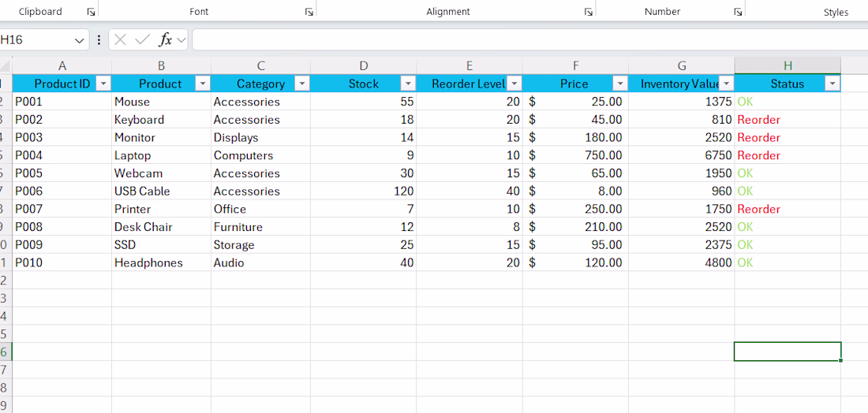Open the Font settings dialog launcher

(309, 12)
